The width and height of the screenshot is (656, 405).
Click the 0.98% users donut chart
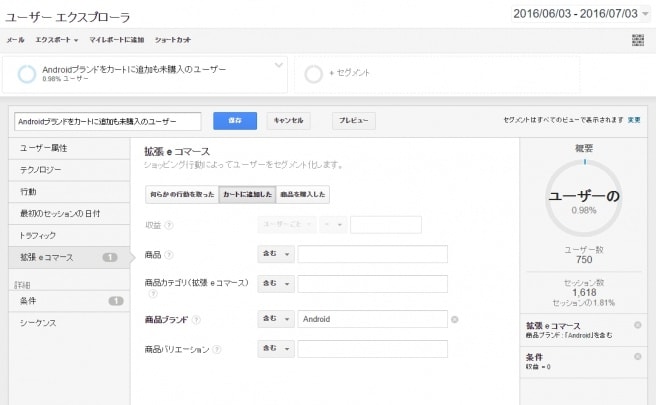584,198
